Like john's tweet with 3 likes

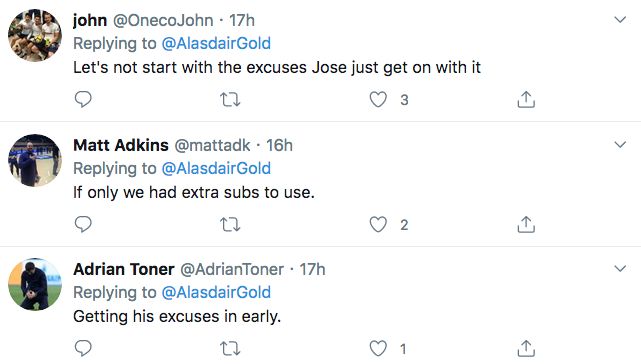tap(378, 99)
